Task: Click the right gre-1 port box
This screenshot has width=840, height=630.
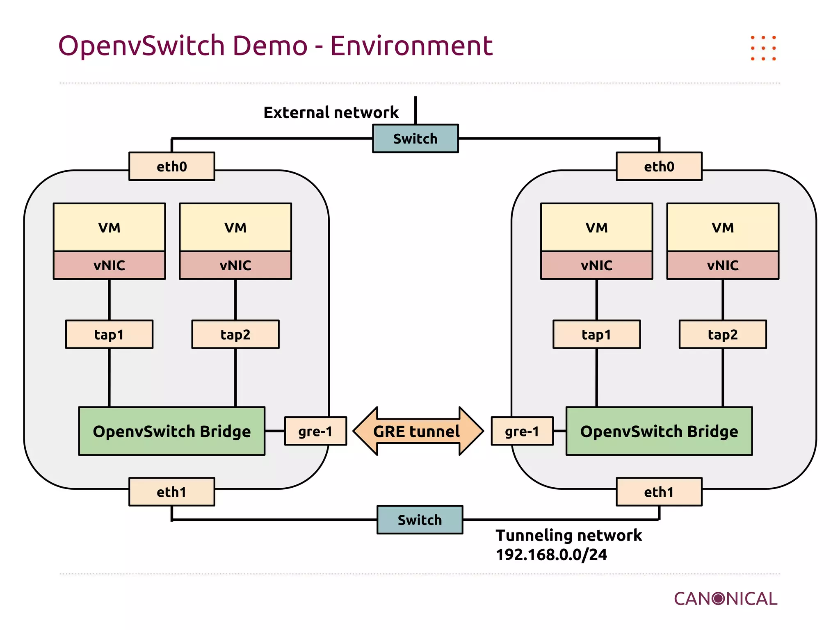Action: coord(522,431)
